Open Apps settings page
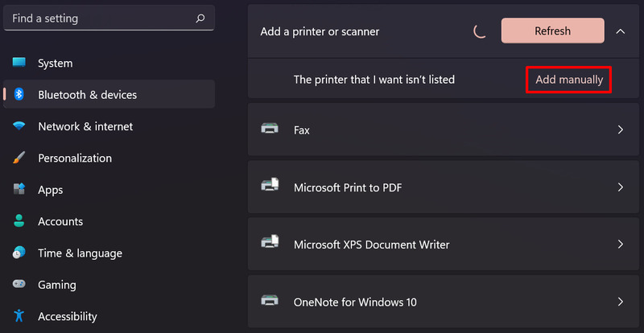The width and height of the screenshot is (644, 333). pyautogui.click(x=109, y=190)
